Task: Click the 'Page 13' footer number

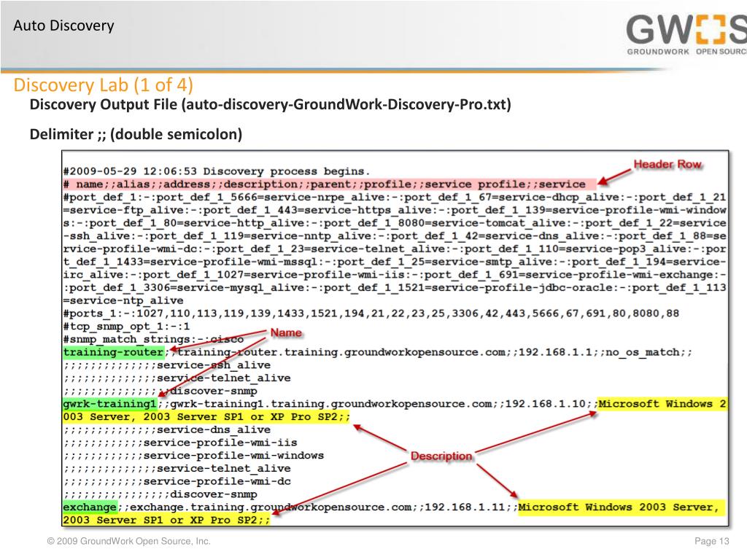Action: pyautogui.click(x=712, y=542)
